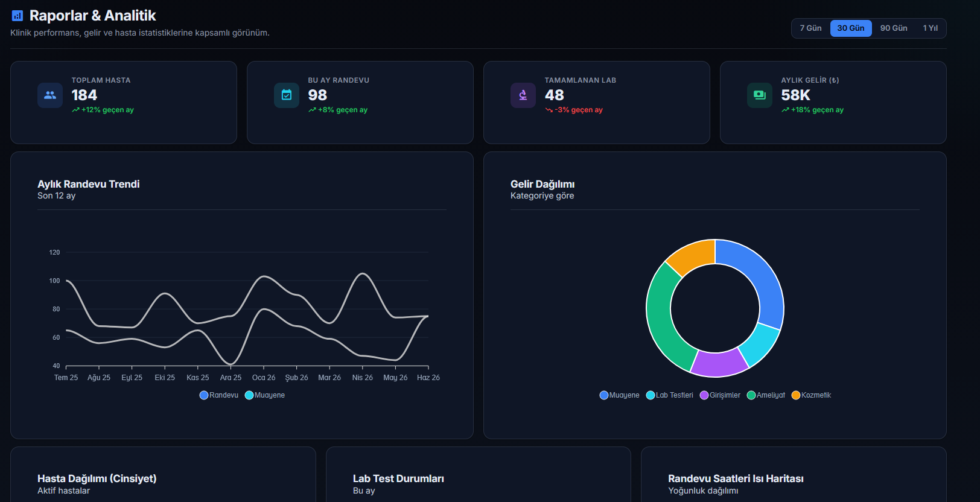Toggle Lab Testleri in donut legend

point(670,395)
